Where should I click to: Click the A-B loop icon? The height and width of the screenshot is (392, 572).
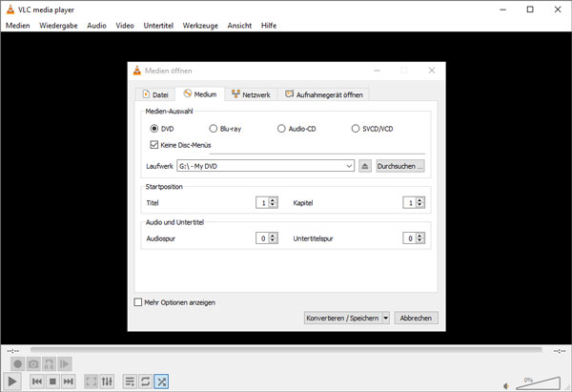pyautogui.click(x=49, y=364)
